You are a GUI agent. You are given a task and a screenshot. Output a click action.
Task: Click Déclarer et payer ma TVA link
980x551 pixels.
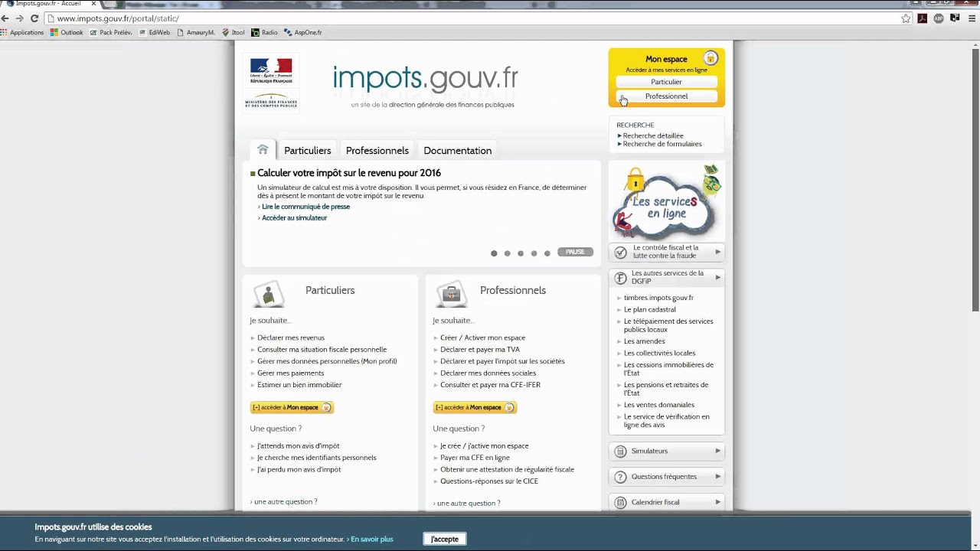(480, 350)
